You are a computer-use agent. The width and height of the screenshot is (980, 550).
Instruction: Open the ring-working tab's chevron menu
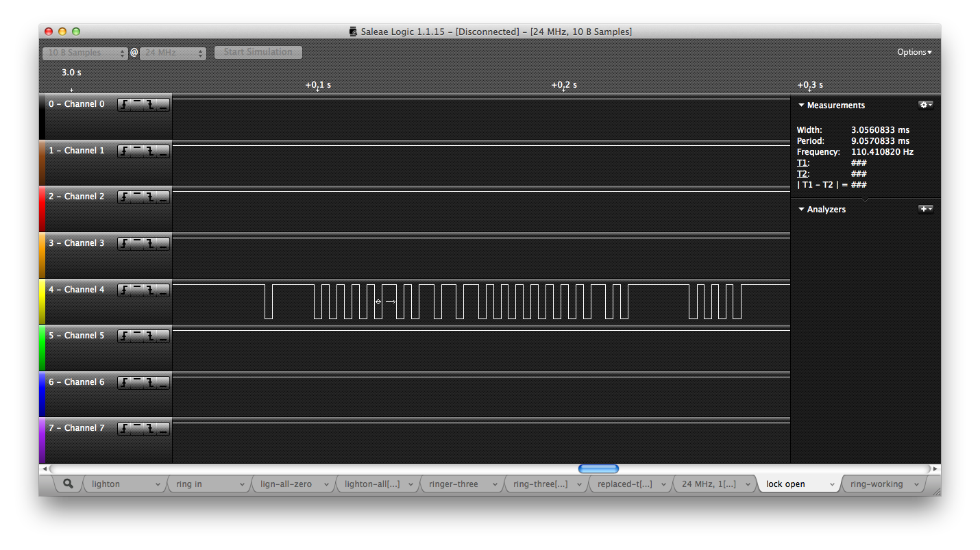coord(917,484)
